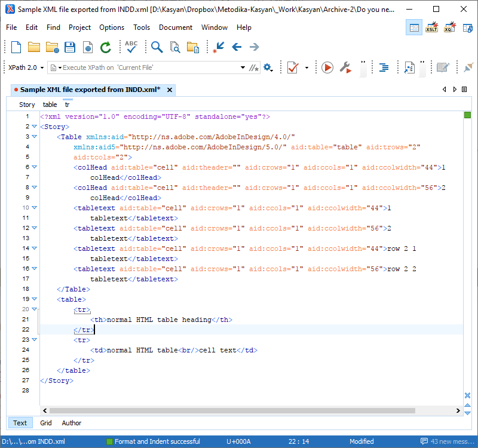This screenshot has width=478, height=448.
Task: Open Find/Replace with the magnifier icon
Action: tap(157, 47)
